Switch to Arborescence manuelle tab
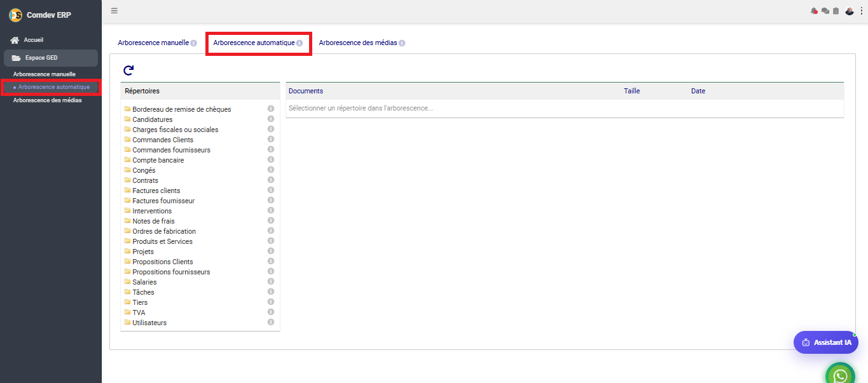The width and height of the screenshot is (868, 383). 153,43
